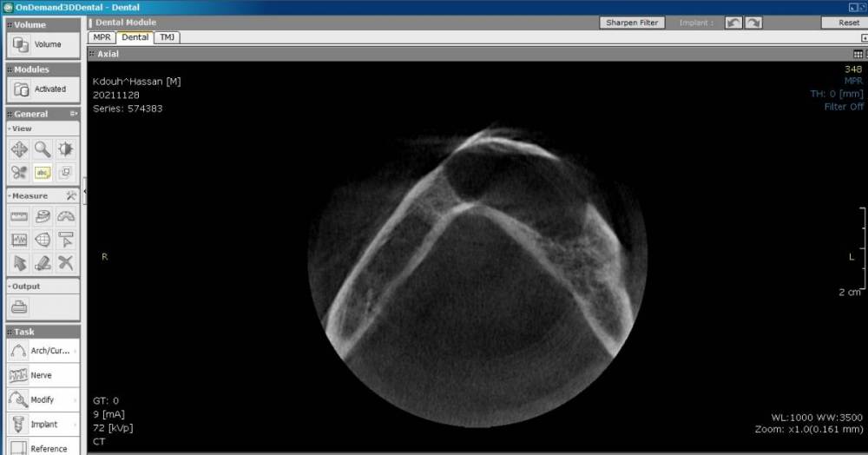The width and height of the screenshot is (868, 455).
Task: Open the TMJ tab
Action: [x=167, y=37]
